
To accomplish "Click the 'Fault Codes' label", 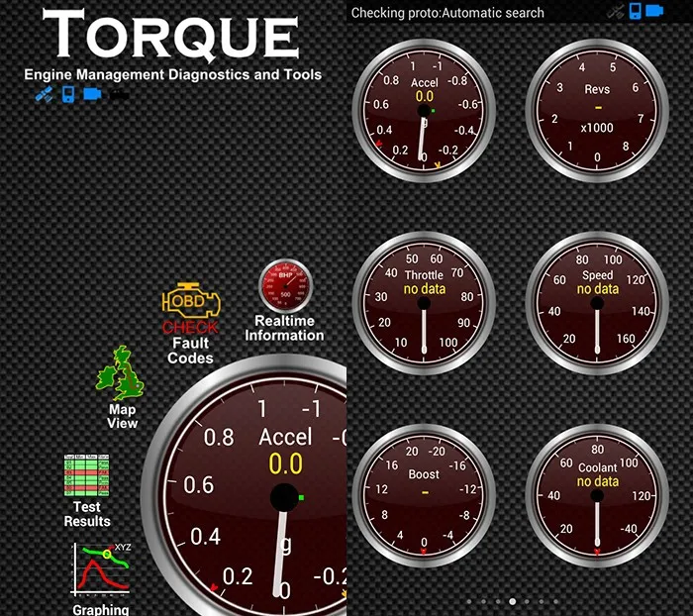I will tap(190, 351).
